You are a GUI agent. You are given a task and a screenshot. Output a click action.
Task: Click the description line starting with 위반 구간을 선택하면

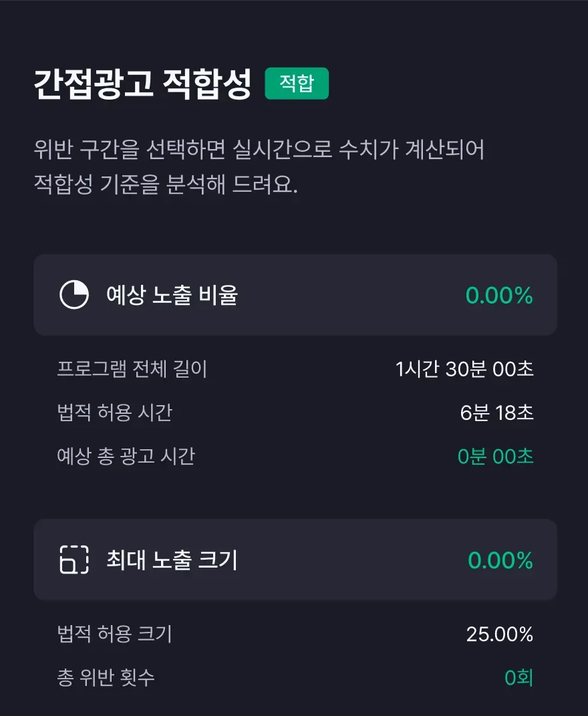point(259,150)
